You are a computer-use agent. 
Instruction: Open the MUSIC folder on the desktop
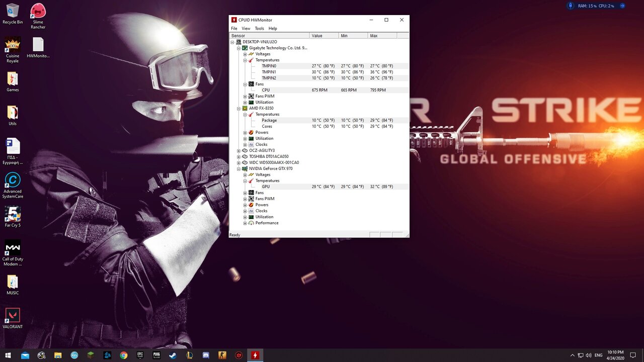tap(13, 285)
